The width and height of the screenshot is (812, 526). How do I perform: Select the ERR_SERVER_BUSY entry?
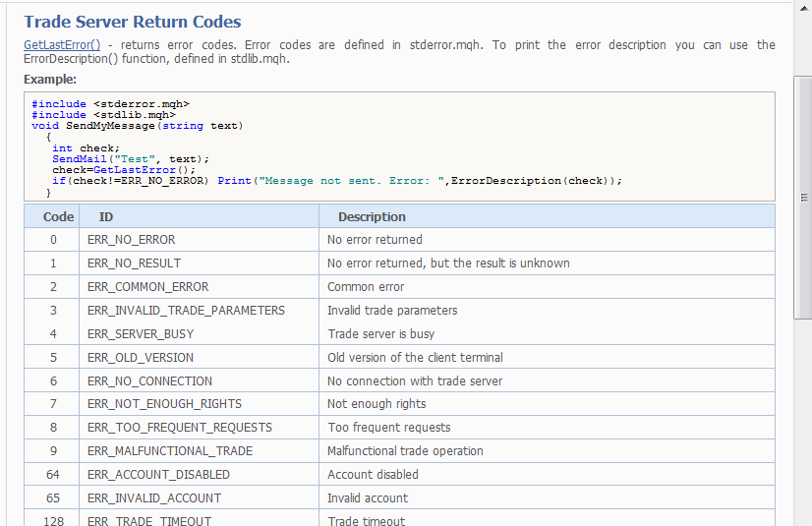(141, 334)
